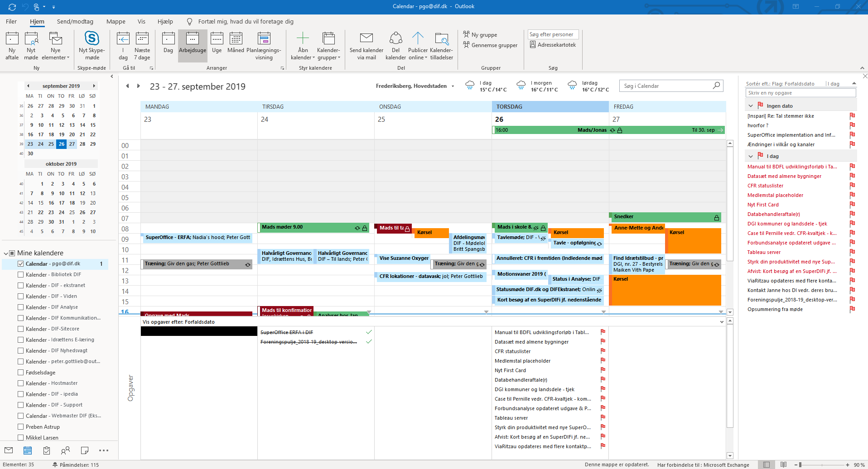This screenshot has height=469, width=868.
Task: Show Næste 7 dage view
Action: (x=142, y=46)
